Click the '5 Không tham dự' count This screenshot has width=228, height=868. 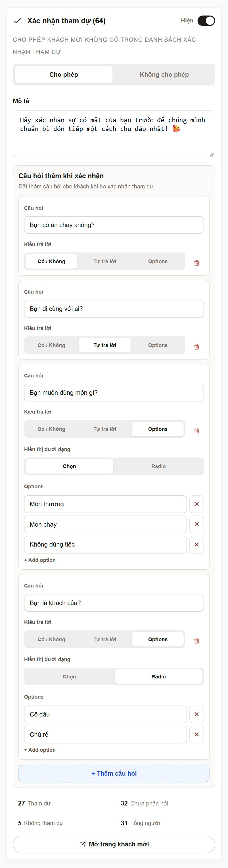coord(40,823)
